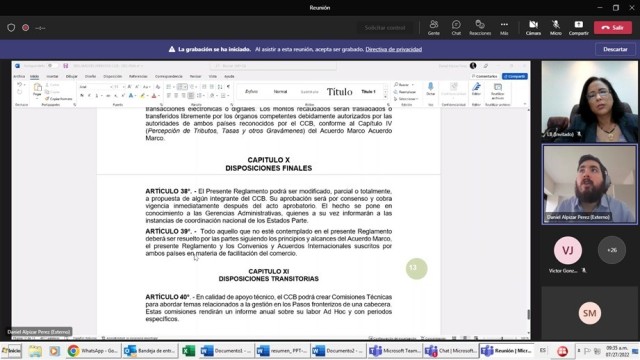Image resolution: width=640 pixels, height=360 pixels.
Task: Open the Gente participants panel
Action: (x=433, y=28)
